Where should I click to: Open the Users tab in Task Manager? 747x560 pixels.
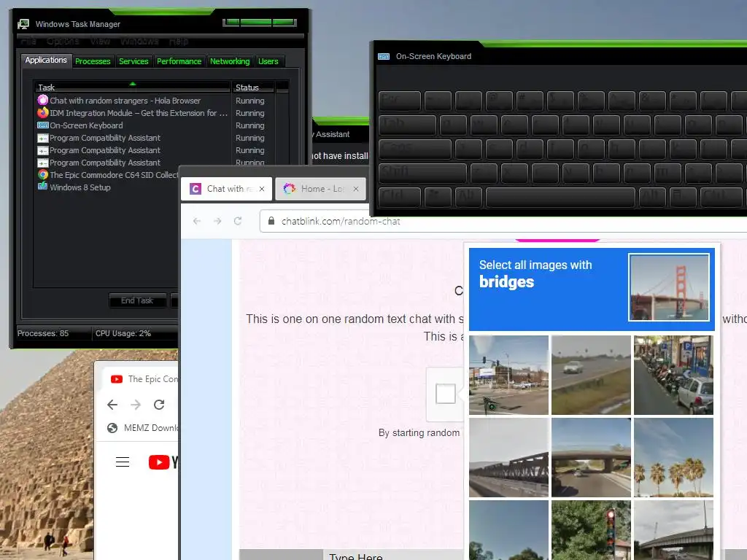coord(268,61)
